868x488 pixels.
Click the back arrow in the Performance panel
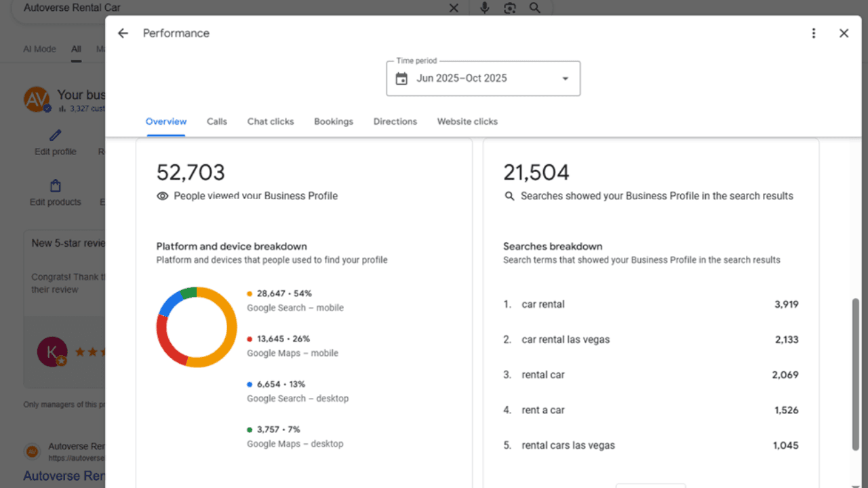[x=123, y=33]
